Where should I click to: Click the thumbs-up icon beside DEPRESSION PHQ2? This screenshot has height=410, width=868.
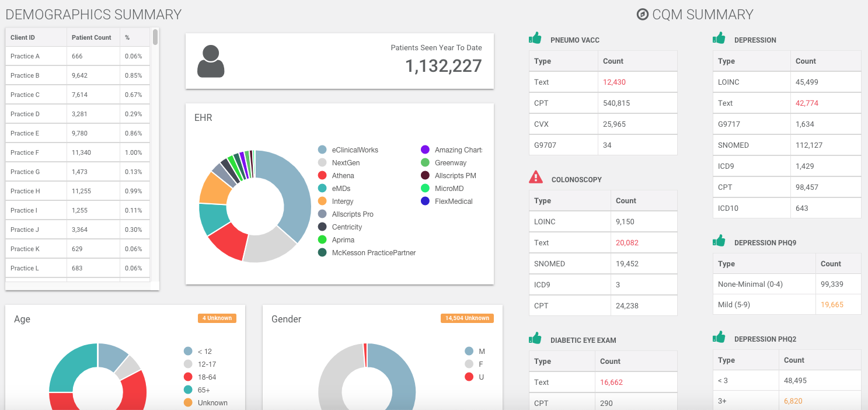tap(719, 336)
